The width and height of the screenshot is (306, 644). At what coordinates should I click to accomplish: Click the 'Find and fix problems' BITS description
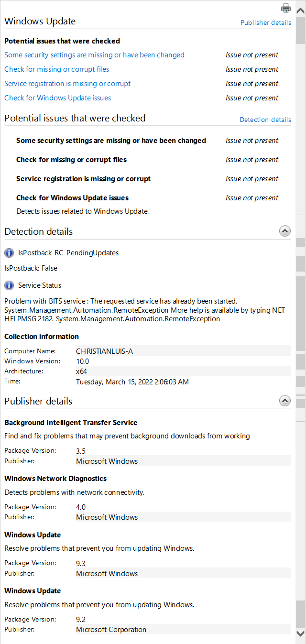pyautogui.click(x=127, y=436)
